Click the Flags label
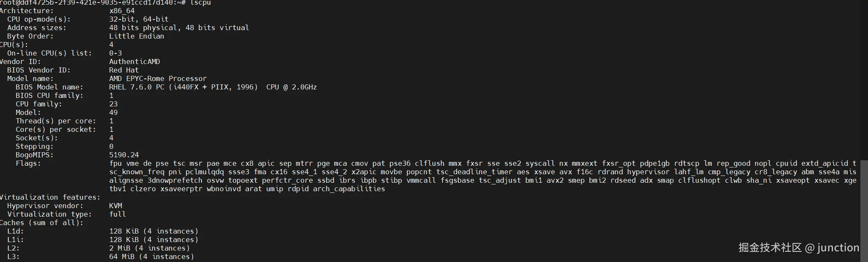 (x=28, y=163)
